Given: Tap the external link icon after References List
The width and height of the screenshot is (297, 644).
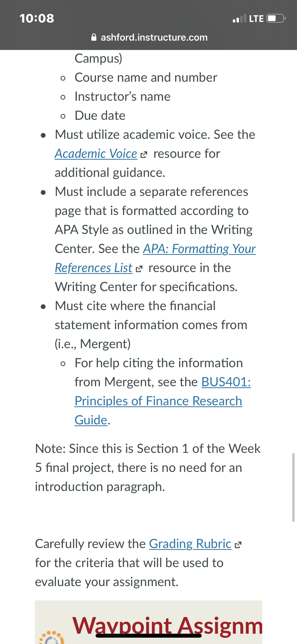Looking at the screenshot, I should click(x=139, y=269).
